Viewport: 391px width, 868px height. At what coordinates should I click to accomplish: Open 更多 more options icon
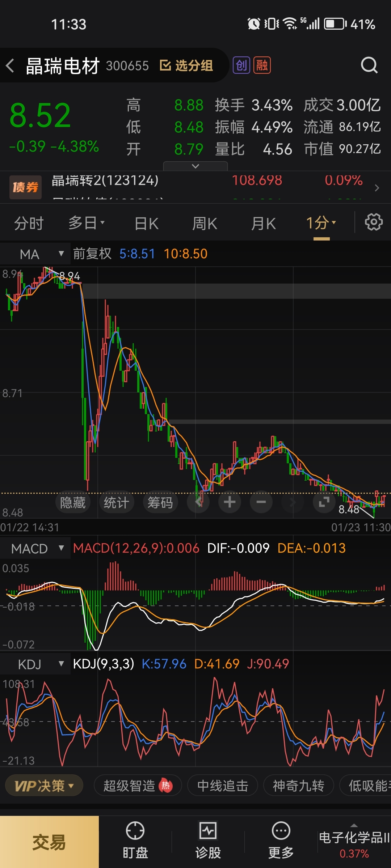281,830
